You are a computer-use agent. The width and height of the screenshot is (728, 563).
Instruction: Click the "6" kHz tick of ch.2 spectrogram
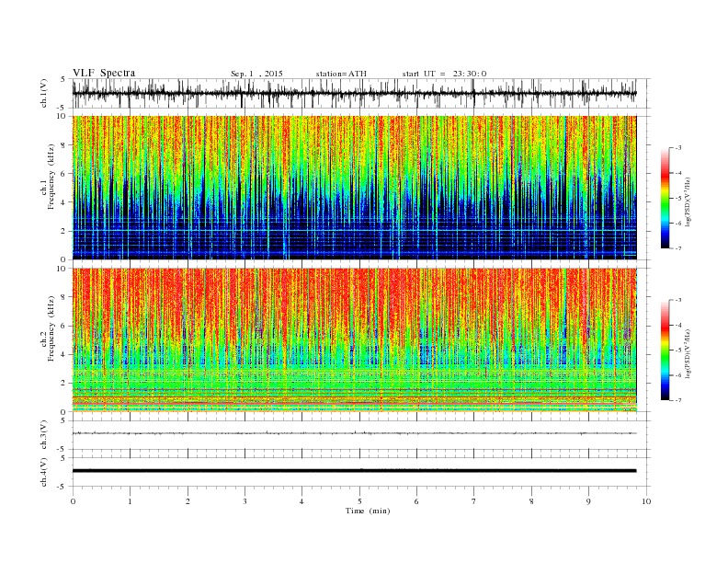(63, 326)
